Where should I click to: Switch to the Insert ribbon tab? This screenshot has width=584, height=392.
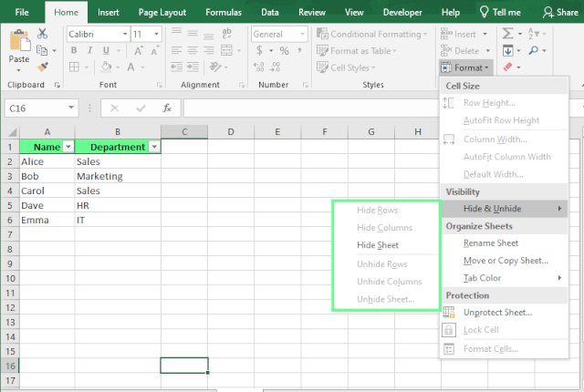click(109, 12)
